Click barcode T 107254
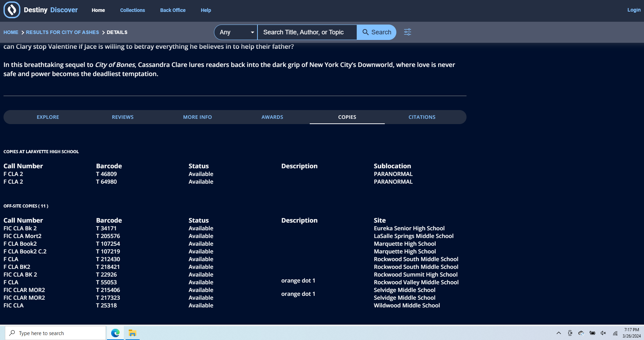This screenshot has height=340, width=644. point(108,244)
